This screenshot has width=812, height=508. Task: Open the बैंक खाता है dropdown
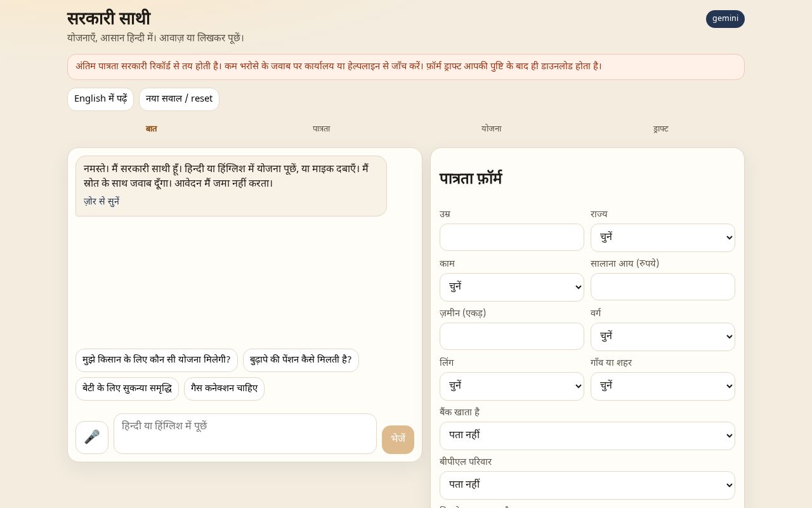click(587, 436)
